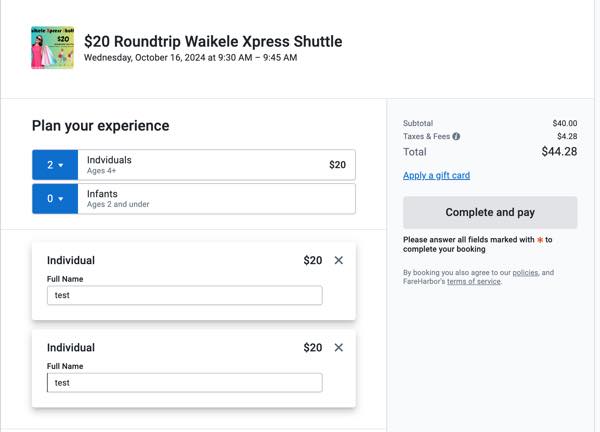Click the $20 Roundtrip Waikele Xpress Shuttle title
Image resolution: width=600 pixels, height=432 pixels.
[x=213, y=41]
